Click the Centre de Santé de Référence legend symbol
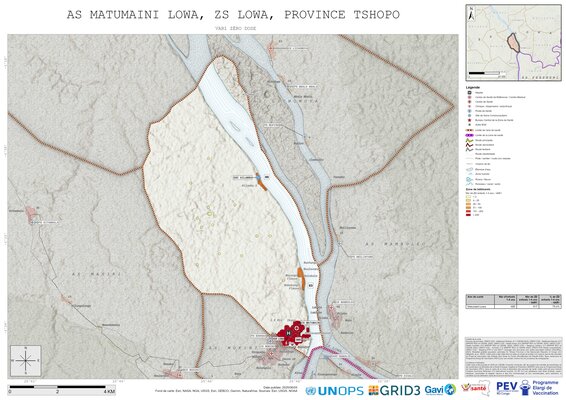This screenshot has height=400, width=566. click(469, 97)
